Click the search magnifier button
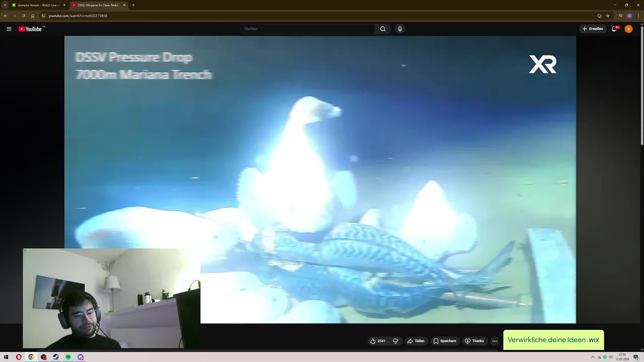The height and width of the screenshot is (362, 644). tap(383, 29)
